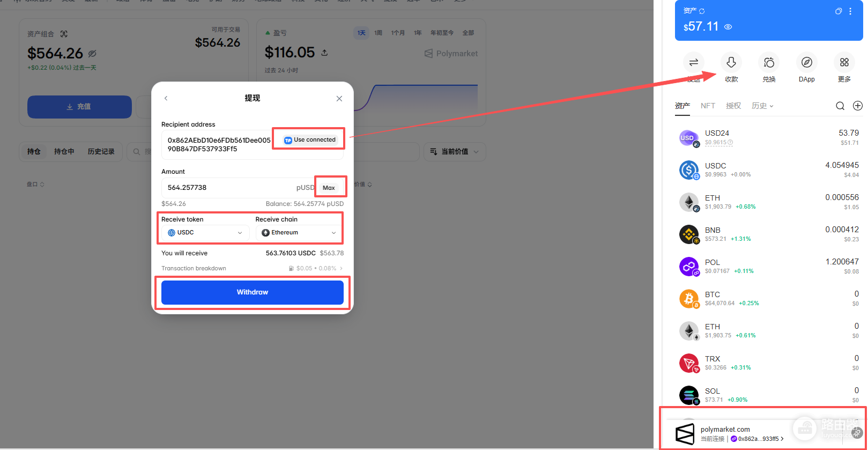Sort by the 盘口 column header
This screenshot has width=868, height=450.
point(35,185)
